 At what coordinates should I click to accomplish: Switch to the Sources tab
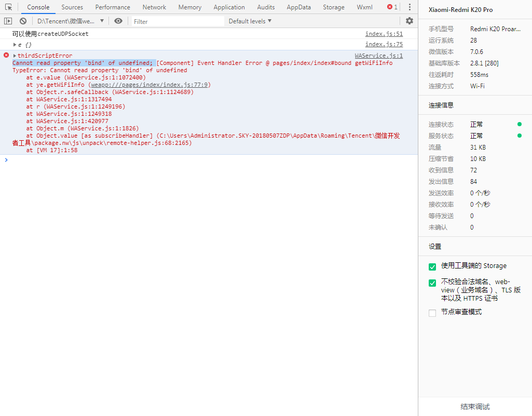pos(72,7)
